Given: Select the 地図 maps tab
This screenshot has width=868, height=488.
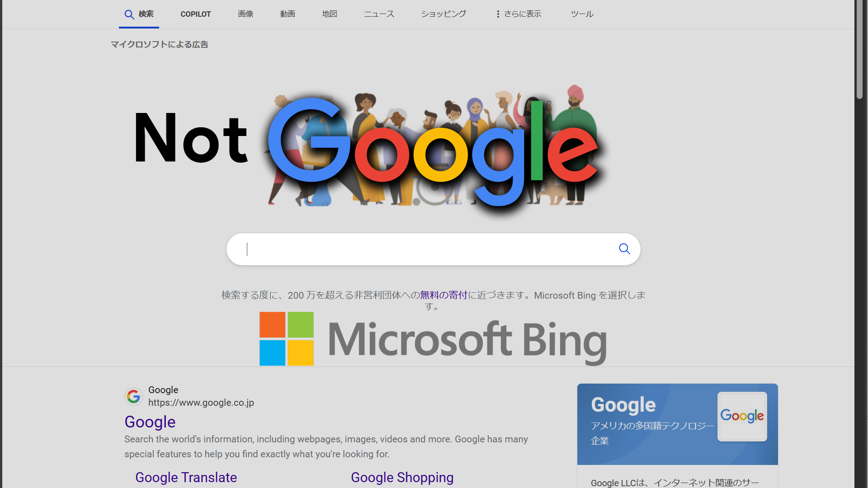Looking at the screenshot, I should tap(330, 14).
